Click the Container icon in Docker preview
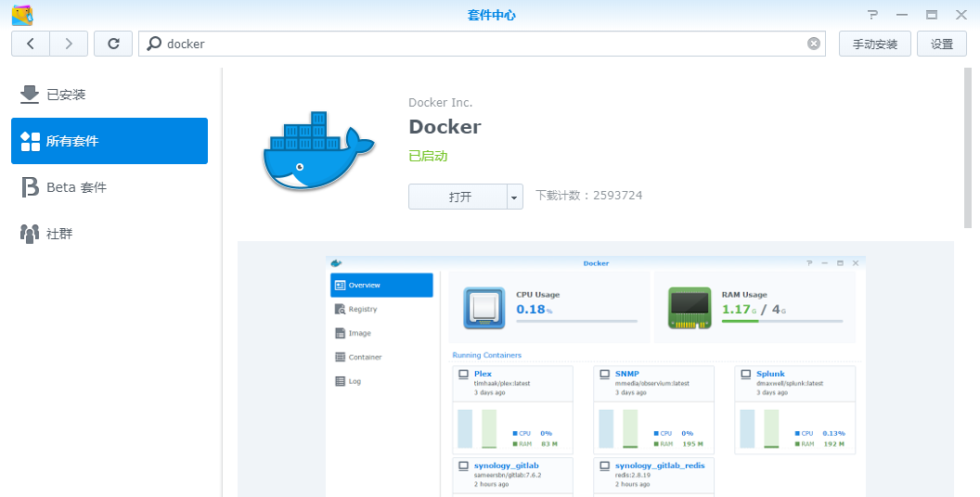The image size is (980, 497). [340, 357]
